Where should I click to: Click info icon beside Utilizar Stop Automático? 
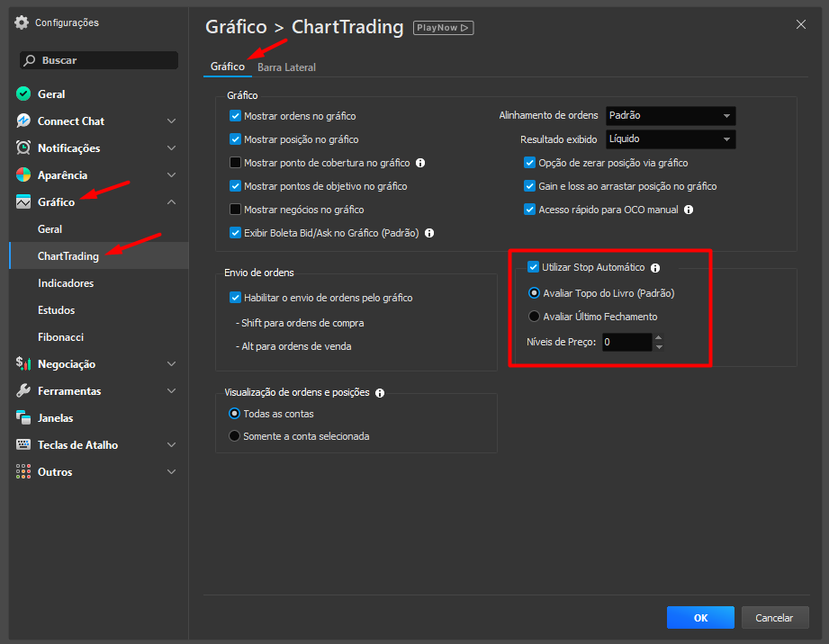(x=655, y=268)
